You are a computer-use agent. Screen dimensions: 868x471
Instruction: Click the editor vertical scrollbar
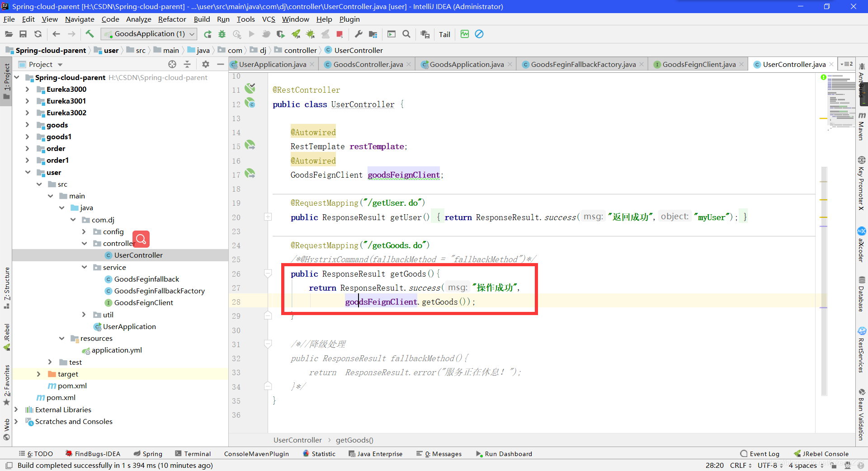click(x=824, y=280)
